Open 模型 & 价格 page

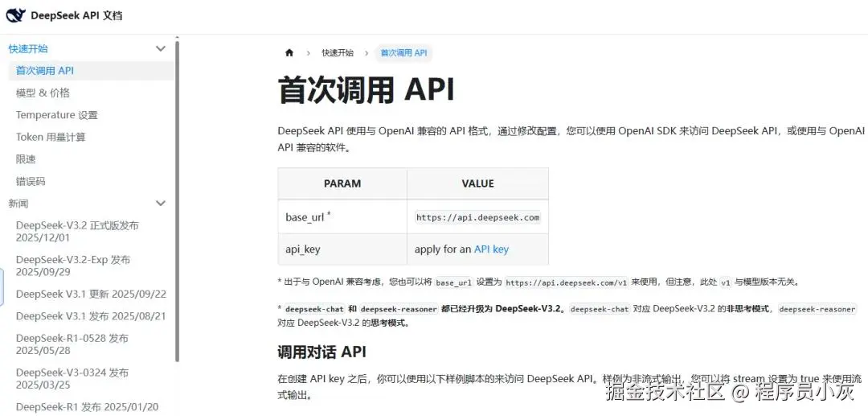click(43, 93)
